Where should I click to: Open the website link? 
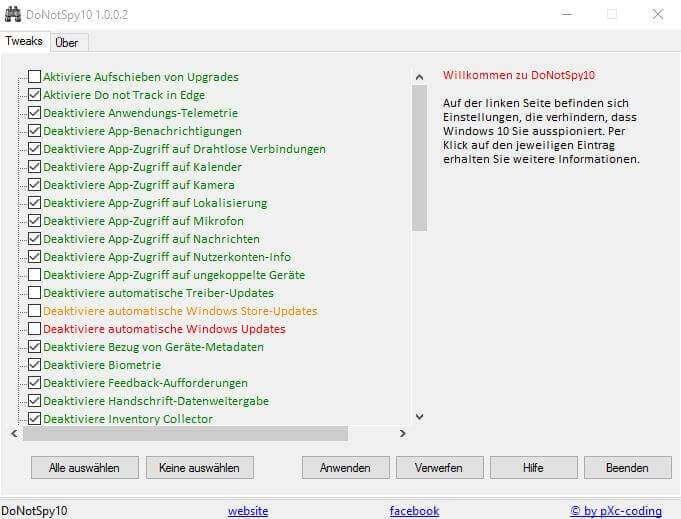point(248,511)
